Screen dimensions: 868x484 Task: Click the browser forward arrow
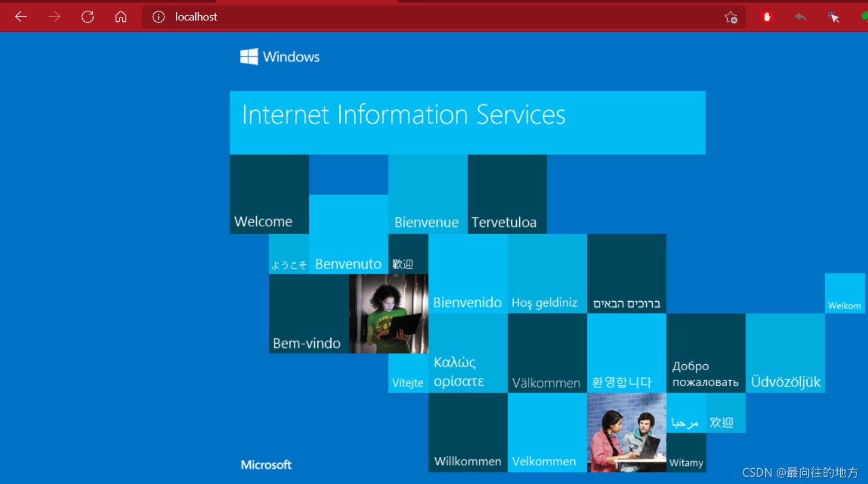[x=54, y=17]
